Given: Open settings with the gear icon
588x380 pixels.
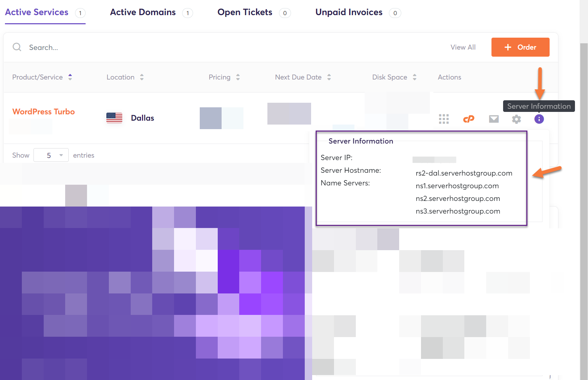Looking at the screenshot, I should tap(516, 119).
